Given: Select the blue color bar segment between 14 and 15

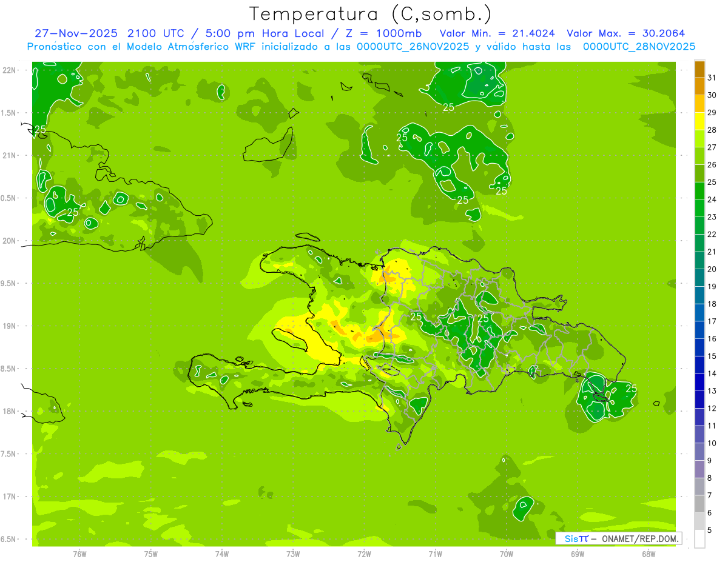Looking at the screenshot, I should coord(699,365).
